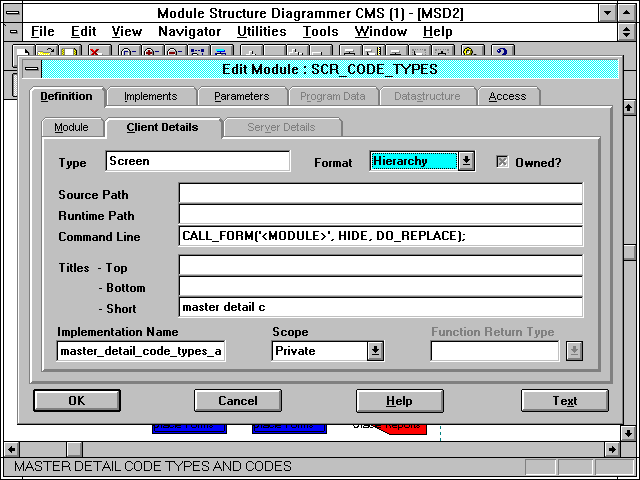Open the Edit Module dialog control-menu box

pyautogui.click(x=32, y=69)
